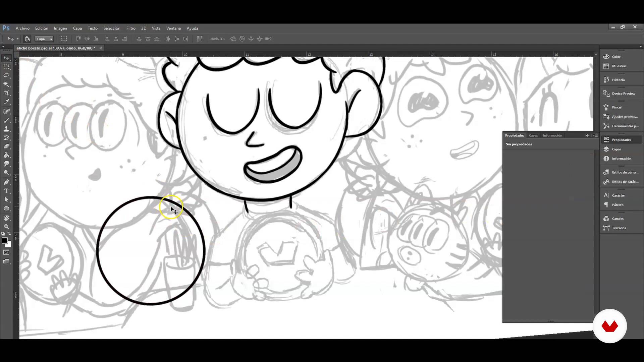Pick the Eyedropper tool
Viewport: 644px width, 362px height.
coord(6,102)
